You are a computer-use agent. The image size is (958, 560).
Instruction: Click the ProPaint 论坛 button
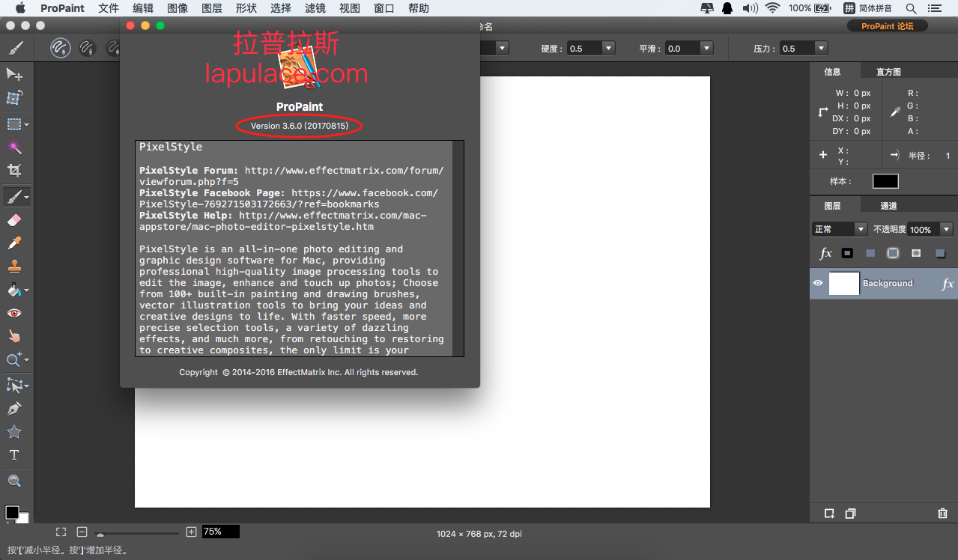(x=887, y=26)
